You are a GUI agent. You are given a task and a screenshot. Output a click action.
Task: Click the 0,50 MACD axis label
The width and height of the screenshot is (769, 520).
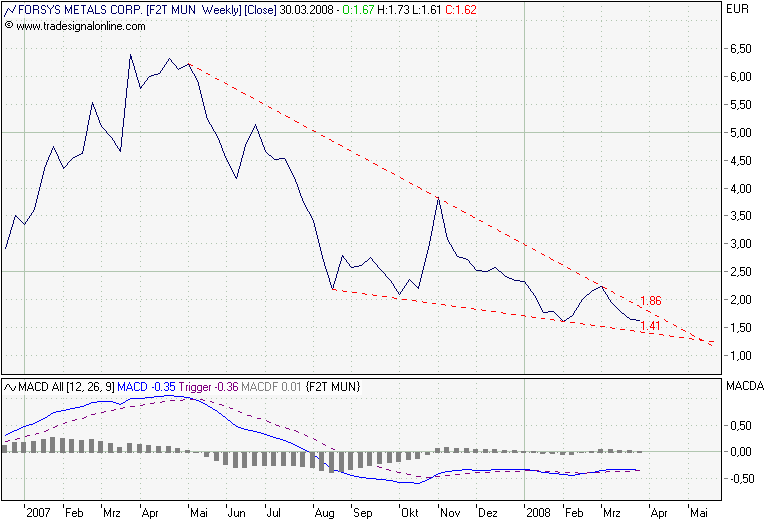741,426
